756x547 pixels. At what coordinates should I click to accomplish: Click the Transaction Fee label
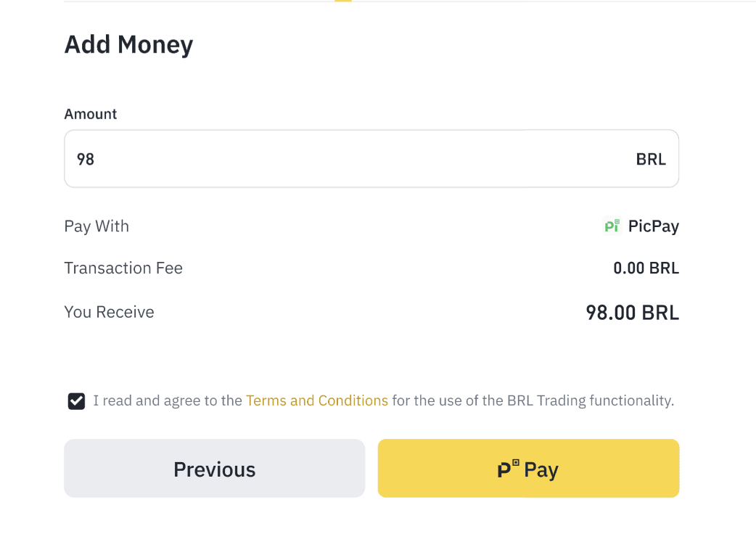(123, 268)
